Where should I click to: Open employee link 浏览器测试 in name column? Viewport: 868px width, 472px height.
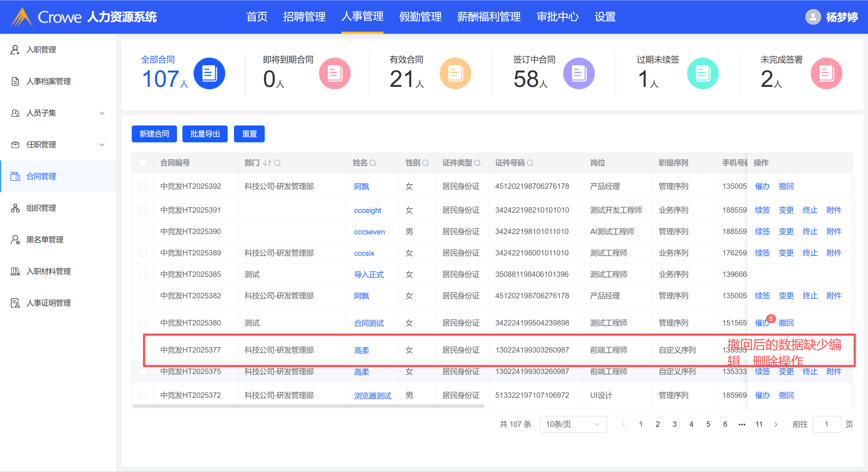[x=372, y=395]
